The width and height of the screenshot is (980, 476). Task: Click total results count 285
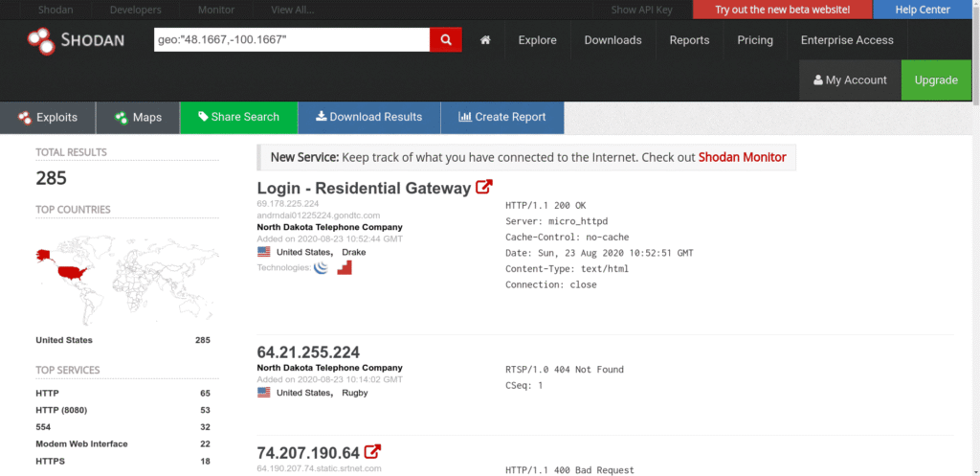coord(52,179)
